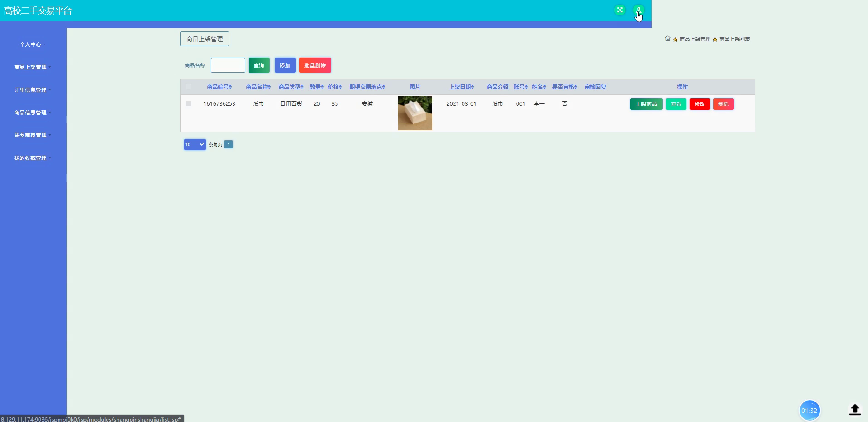Click the 001 account cell
The image size is (868, 422).
tap(521, 104)
